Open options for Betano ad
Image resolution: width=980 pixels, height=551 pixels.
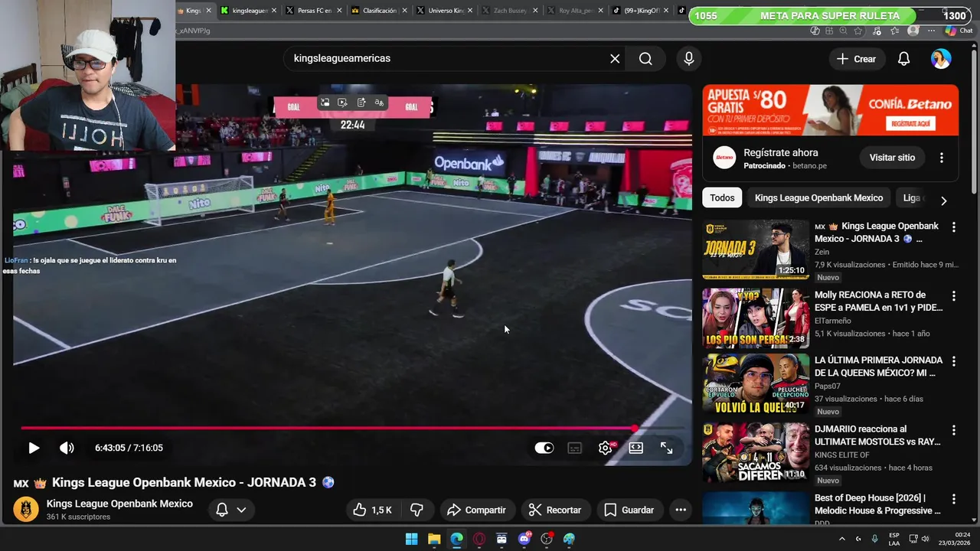pyautogui.click(x=942, y=158)
